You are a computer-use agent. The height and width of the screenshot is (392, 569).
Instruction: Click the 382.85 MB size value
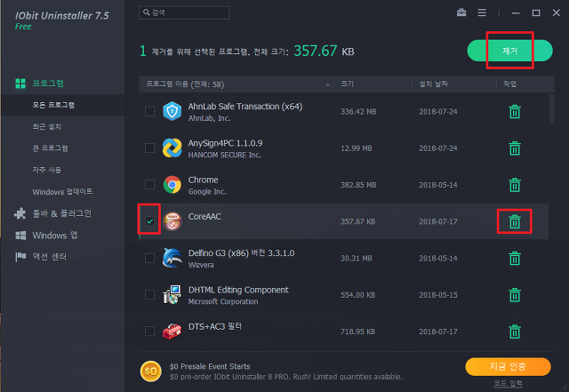pos(358,185)
